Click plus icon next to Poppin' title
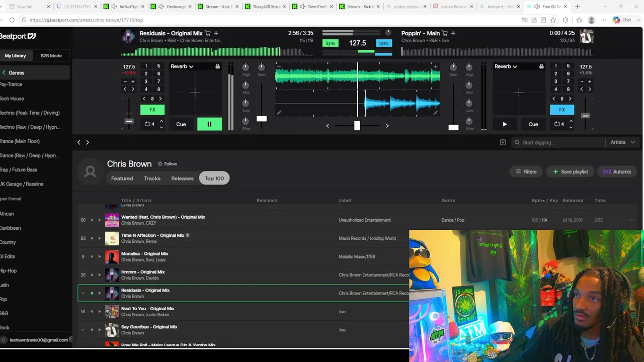 (x=453, y=33)
